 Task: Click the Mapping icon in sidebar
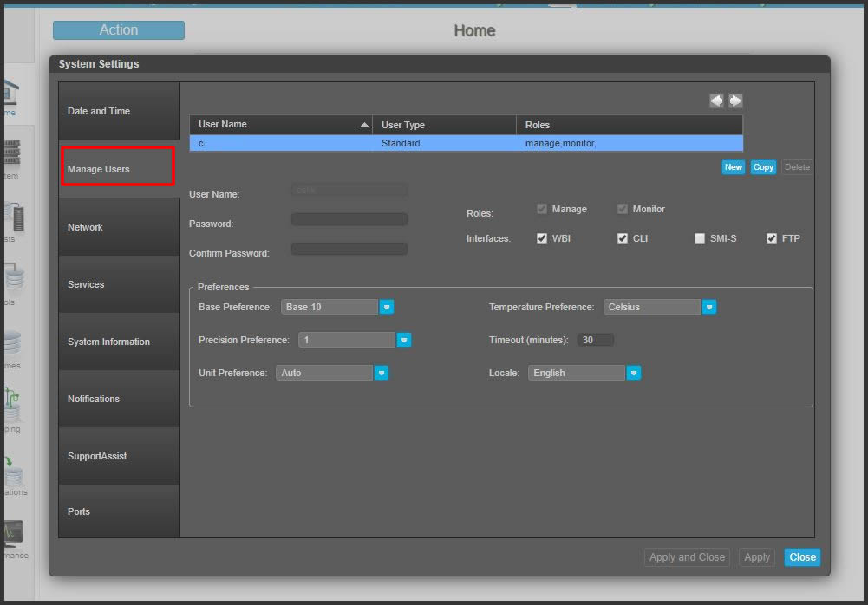[12, 405]
